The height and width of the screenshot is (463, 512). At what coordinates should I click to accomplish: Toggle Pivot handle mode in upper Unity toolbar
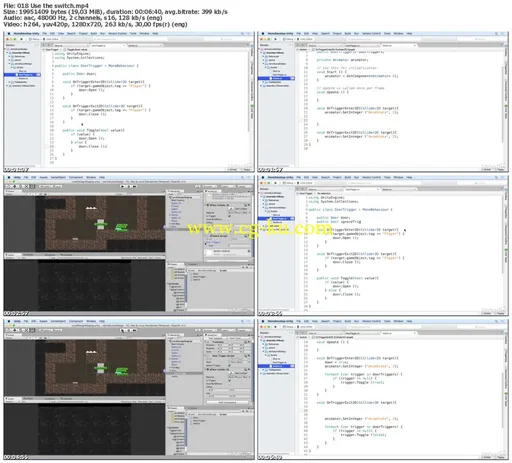click(x=45, y=186)
